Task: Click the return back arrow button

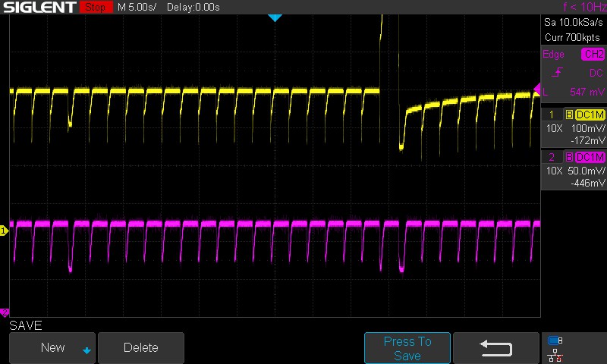Action: [496, 348]
